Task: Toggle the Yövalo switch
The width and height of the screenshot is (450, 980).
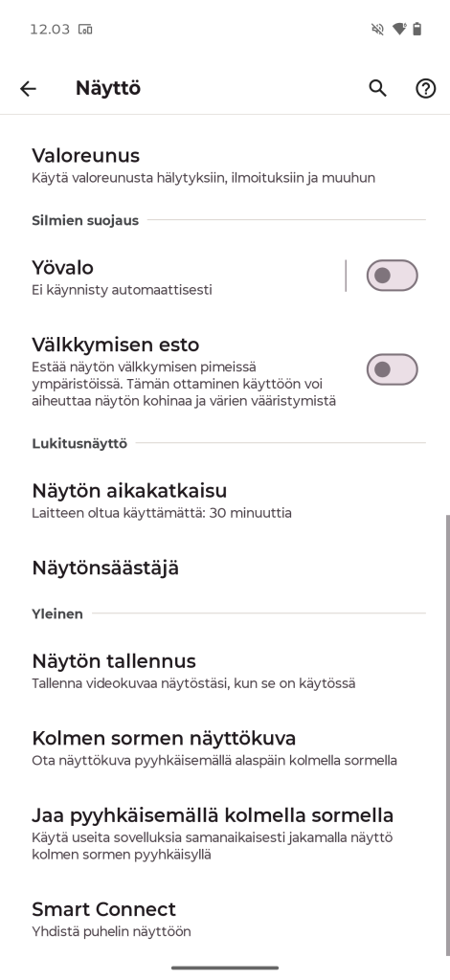Action: coord(392,276)
